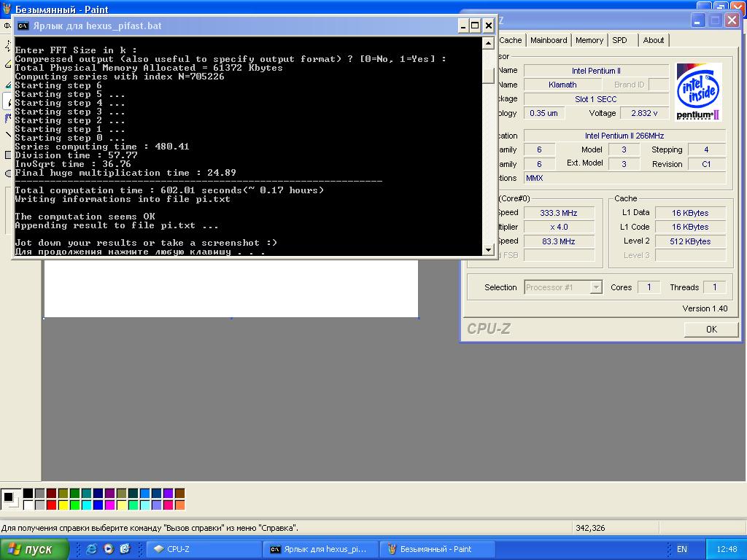Click the Name field showing Intel Pentium II
The width and height of the screenshot is (747, 560).
point(596,71)
